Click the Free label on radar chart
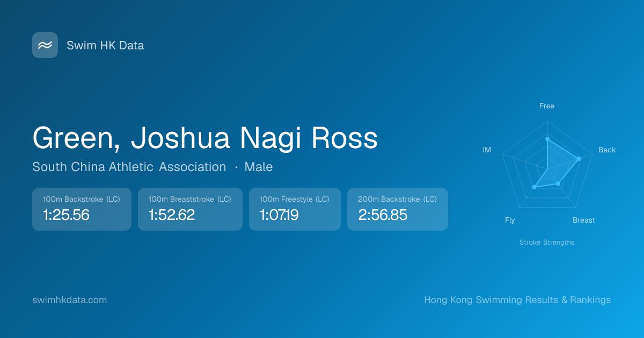Image resolution: width=644 pixels, height=338 pixels. click(x=546, y=106)
